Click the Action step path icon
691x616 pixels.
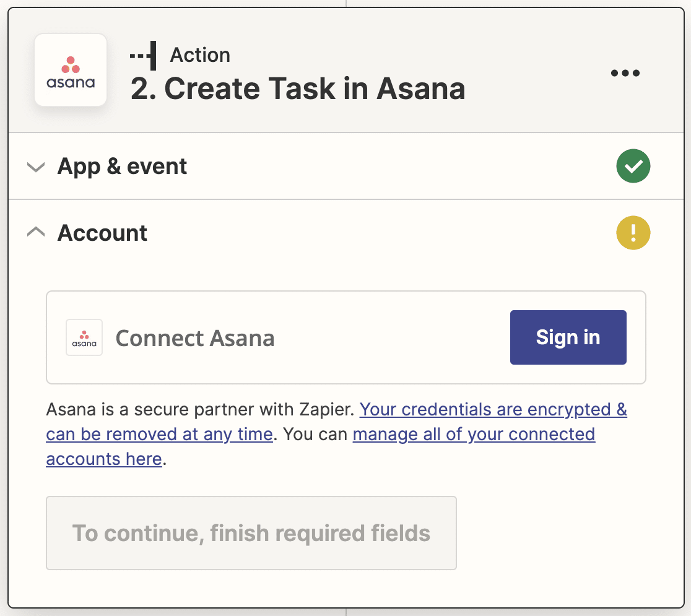pyautogui.click(x=143, y=56)
